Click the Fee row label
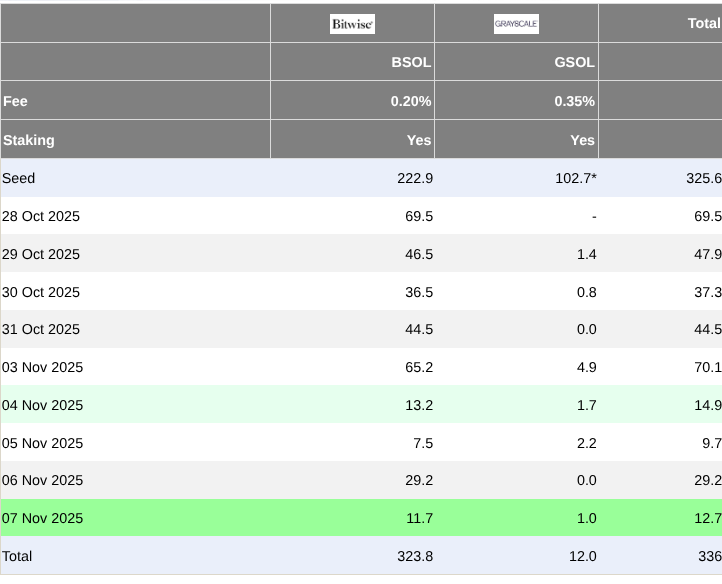The image size is (722, 584). tap(15, 101)
